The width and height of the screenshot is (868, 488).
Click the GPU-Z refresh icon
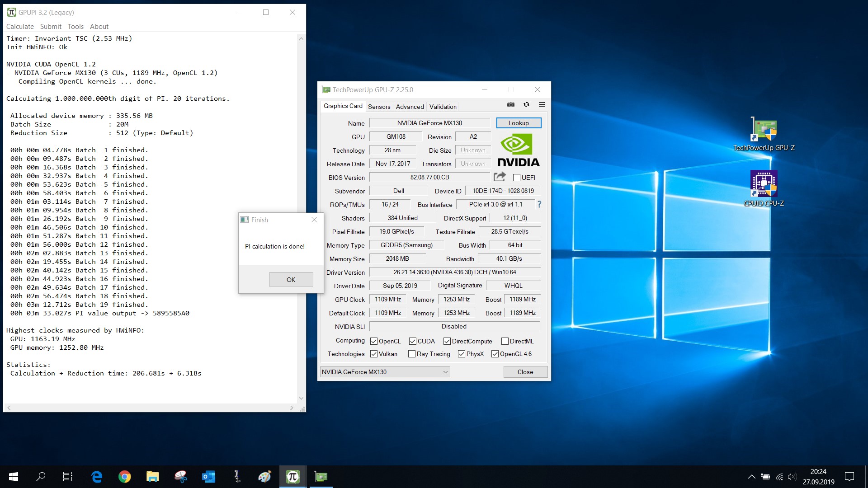(526, 105)
